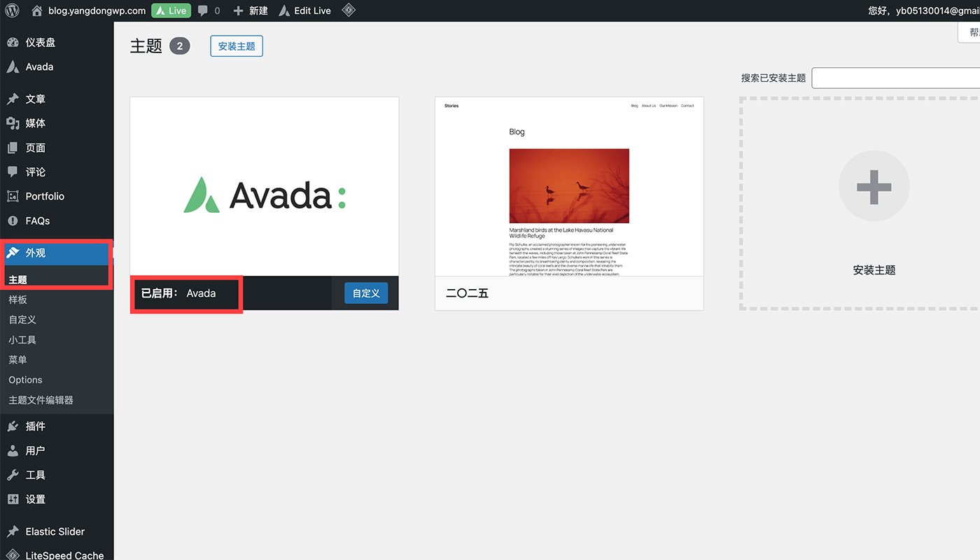Click the large plus icon to add theme
Image resolution: width=980 pixels, height=560 pixels.
874,187
